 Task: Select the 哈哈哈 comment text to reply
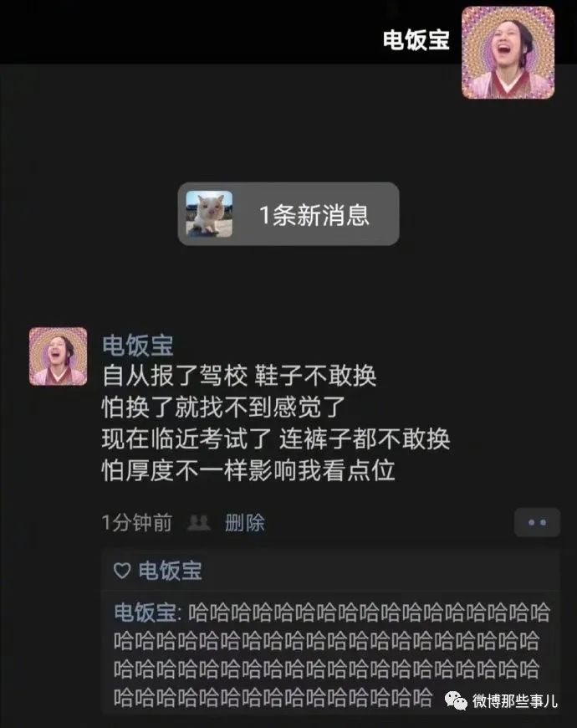tap(332, 654)
